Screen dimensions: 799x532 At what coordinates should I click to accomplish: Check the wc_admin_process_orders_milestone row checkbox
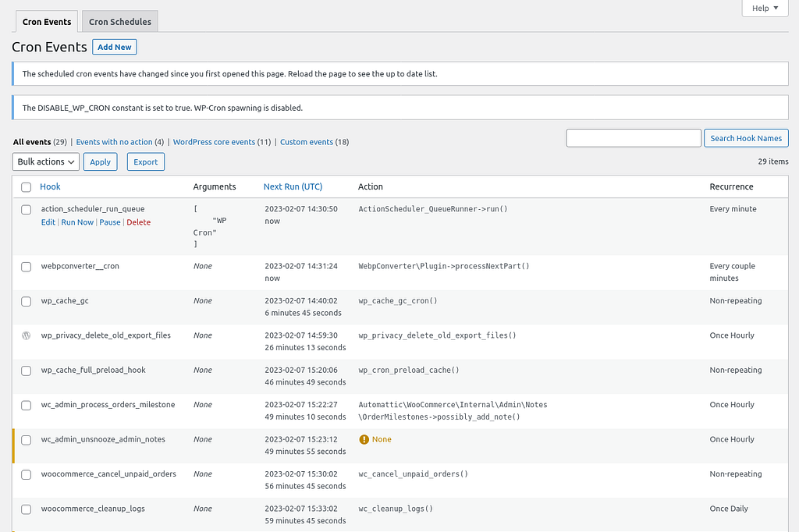26,405
